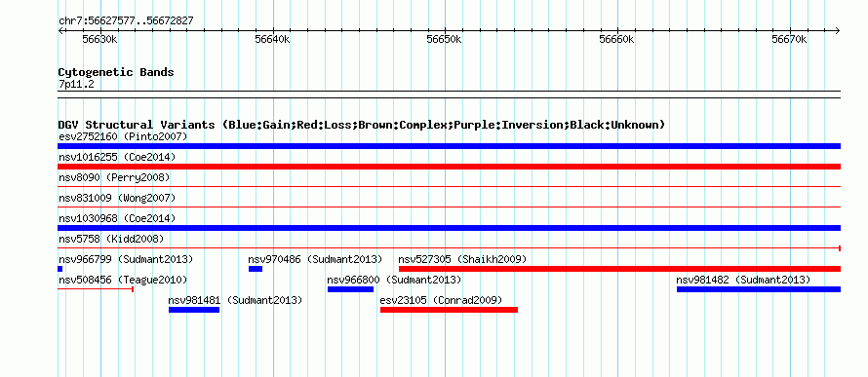Click the DGV Structural Variants track title
The width and height of the screenshot is (868, 377).
(x=362, y=125)
